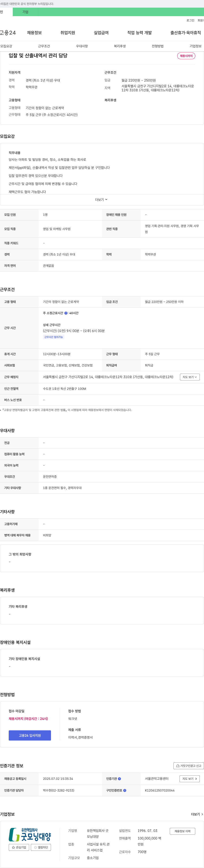Viewport: 204px width, 868px height.
Task: Open the 출산휴가·육아휴직 menu
Action: [186, 33]
